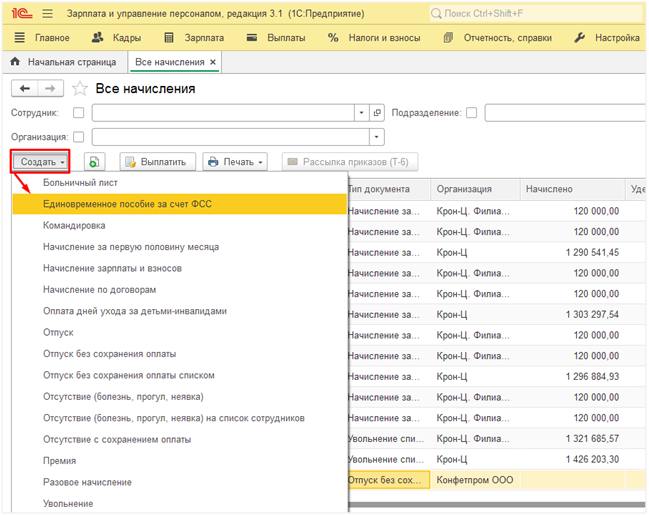Click the forward navigation arrow

(x=51, y=89)
